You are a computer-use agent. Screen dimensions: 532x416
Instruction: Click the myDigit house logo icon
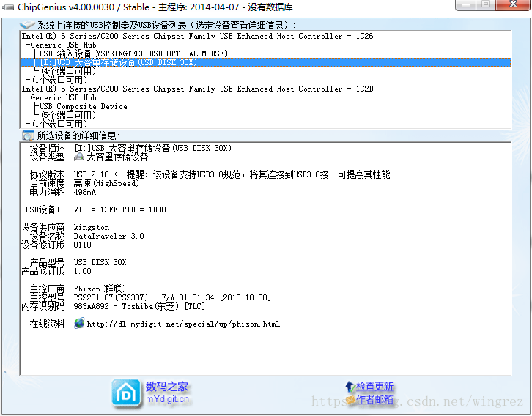click(126, 393)
